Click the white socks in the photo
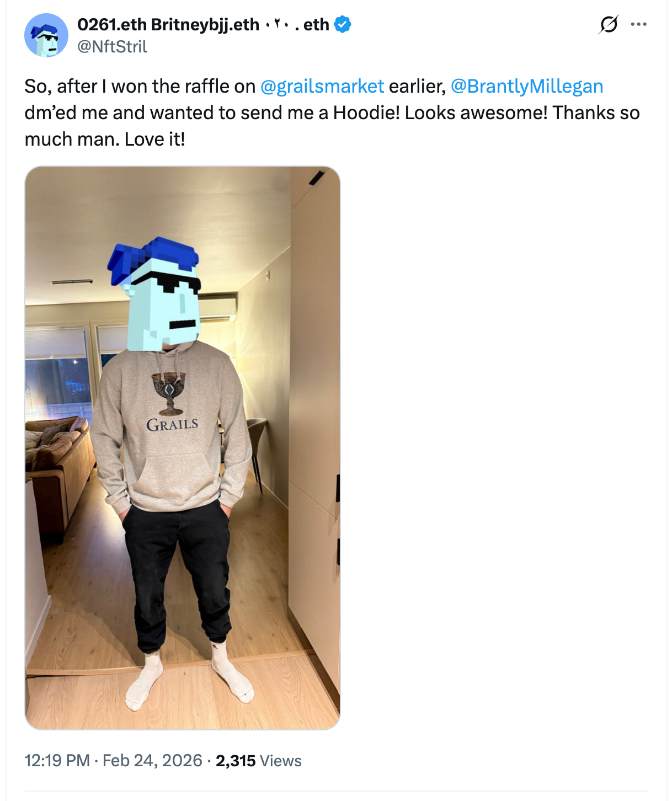 point(189,676)
